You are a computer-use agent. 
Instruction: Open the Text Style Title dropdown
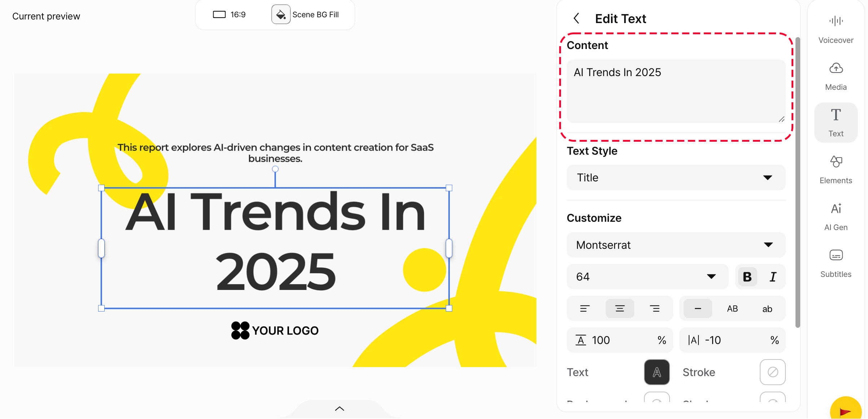pos(676,177)
